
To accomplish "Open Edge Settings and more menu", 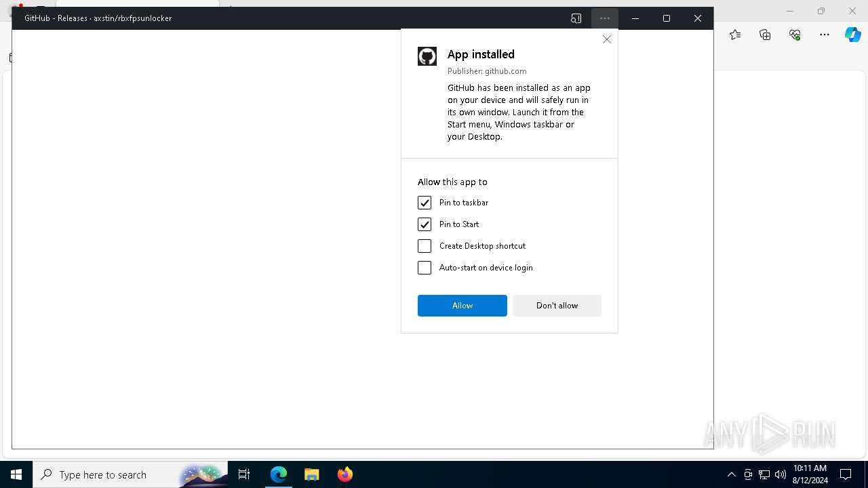I will [825, 35].
